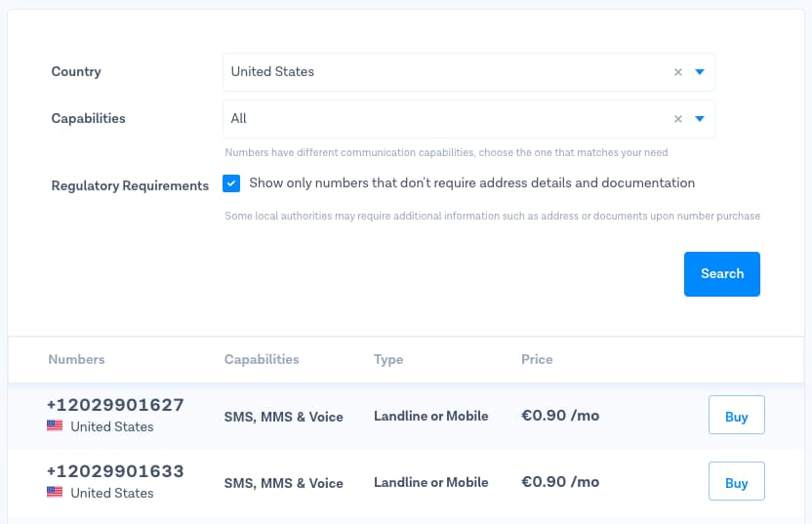Image resolution: width=812 pixels, height=524 pixels.
Task: Click the Country field showing United States
Action: click(468, 72)
